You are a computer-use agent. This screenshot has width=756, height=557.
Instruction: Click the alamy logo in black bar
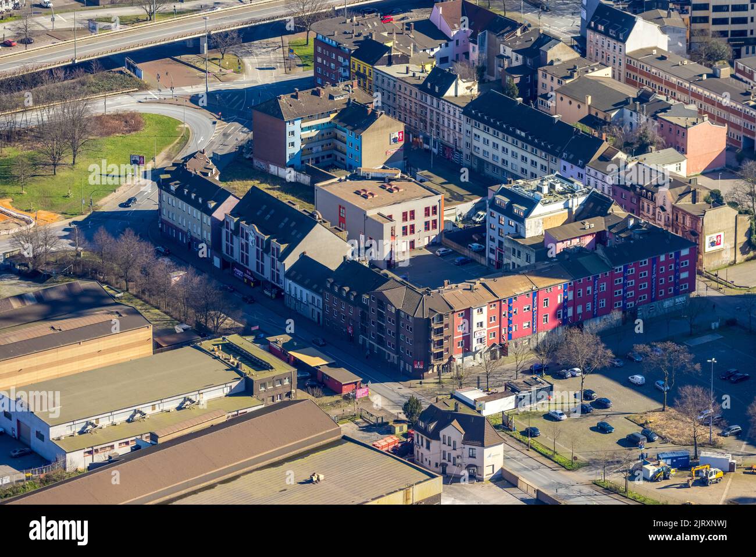pos(59,530)
